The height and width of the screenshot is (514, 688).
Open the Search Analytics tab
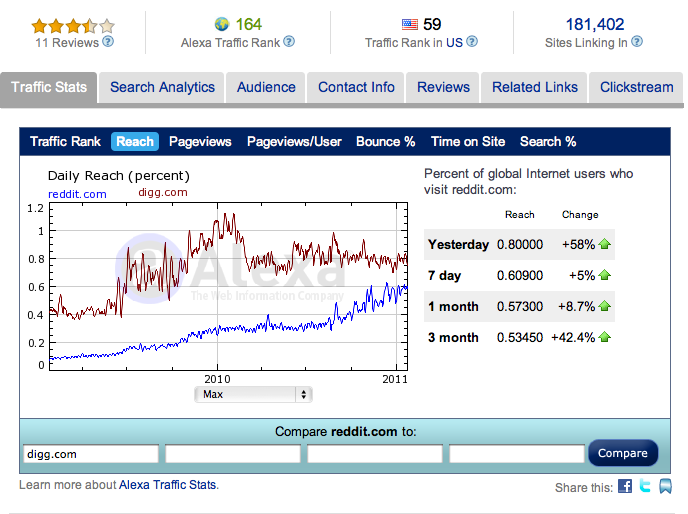[x=162, y=87]
